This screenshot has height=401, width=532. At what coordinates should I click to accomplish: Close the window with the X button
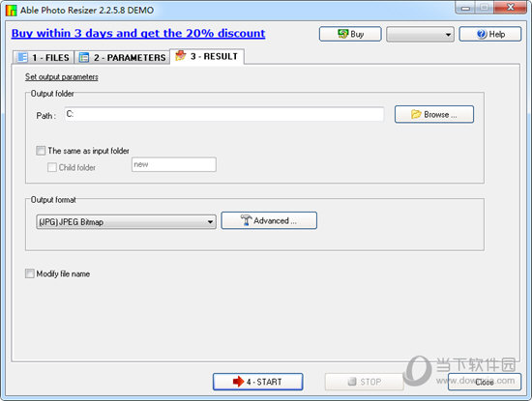coord(511,7)
